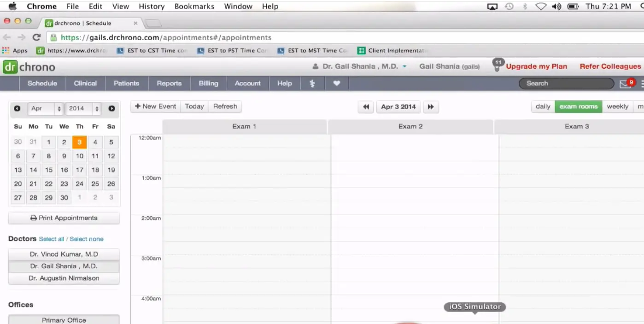
Task: Open the Wi-Fi menu in the menu bar
Action: [540, 6]
